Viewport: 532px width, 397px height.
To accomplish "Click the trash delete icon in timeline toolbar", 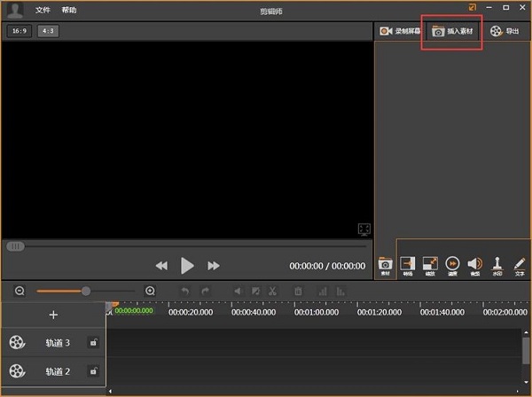I will 299,291.
